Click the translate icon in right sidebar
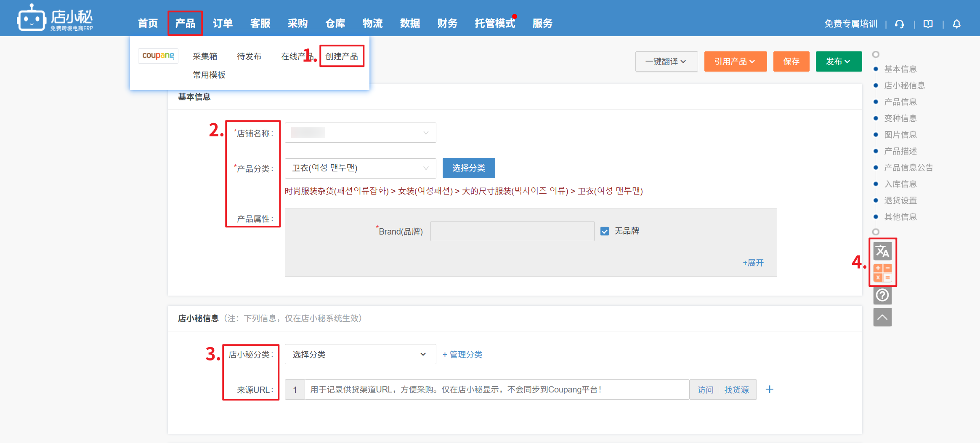This screenshot has height=443, width=980. point(882,251)
